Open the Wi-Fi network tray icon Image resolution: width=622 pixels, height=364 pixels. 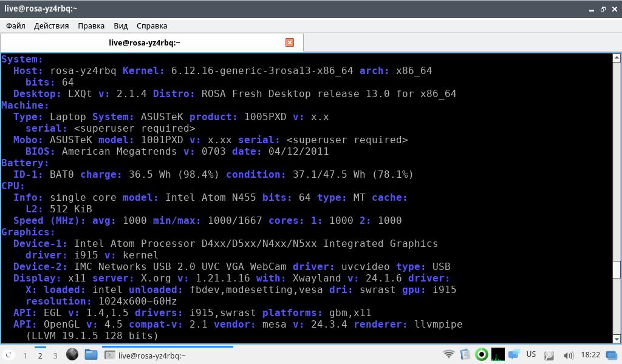coord(448,354)
